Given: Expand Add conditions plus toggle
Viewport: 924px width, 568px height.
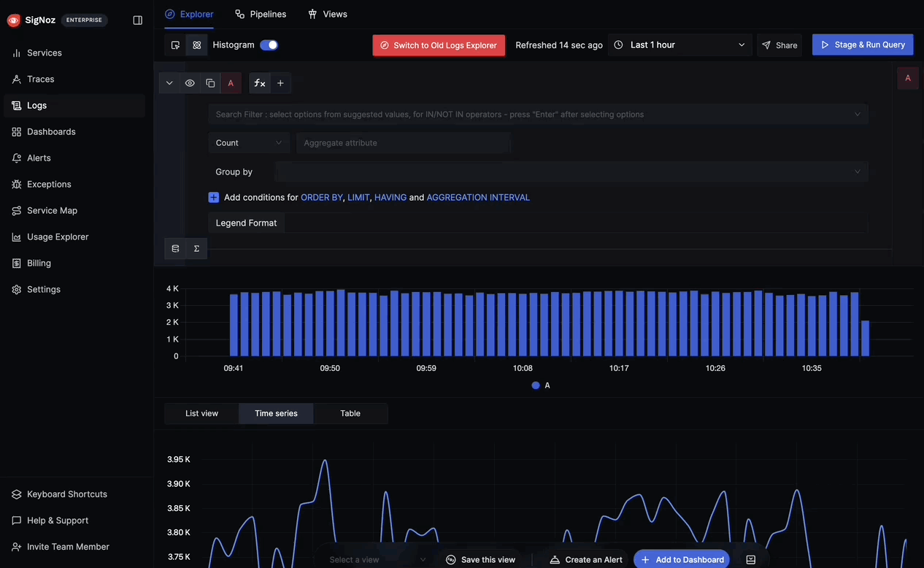Looking at the screenshot, I should [214, 197].
